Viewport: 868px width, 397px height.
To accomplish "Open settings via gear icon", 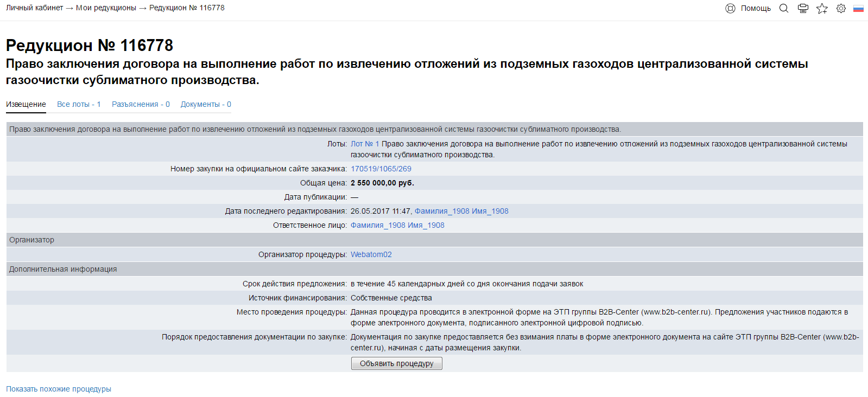I will tap(841, 8).
